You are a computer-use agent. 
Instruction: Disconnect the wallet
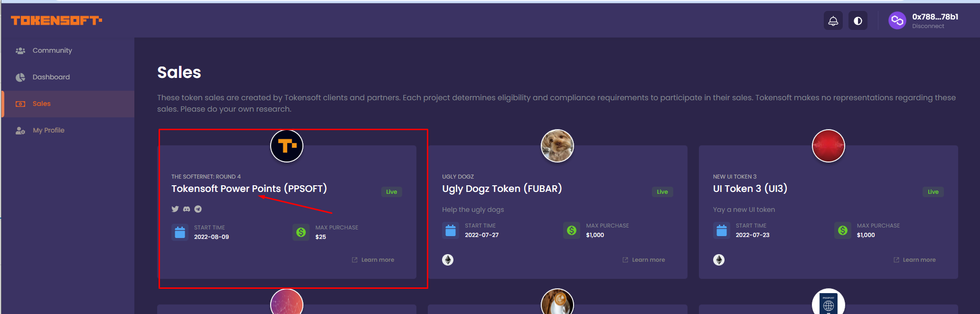click(x=928, y=26)
